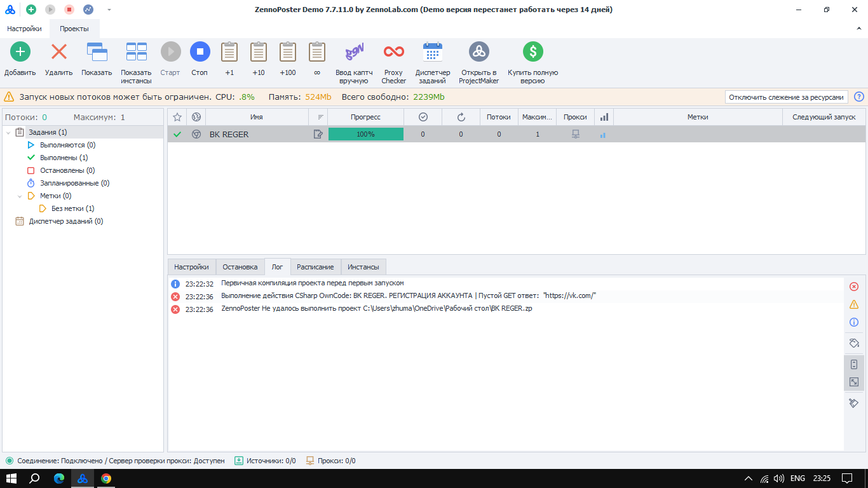Click the sort/filter icon column header
868x488 pixels.
click(x=318, y=117)
